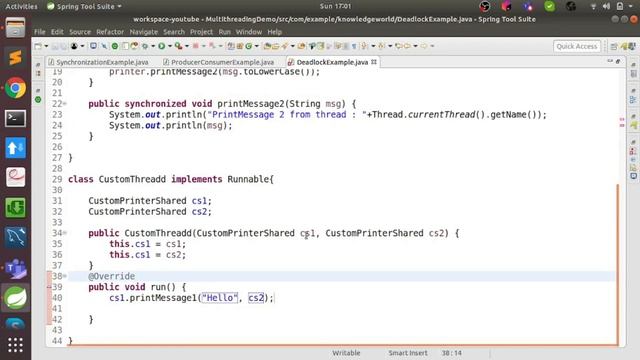Open the Edit menu
The height and width of the screenshot is (360, 640).
[x=57, y=32]
